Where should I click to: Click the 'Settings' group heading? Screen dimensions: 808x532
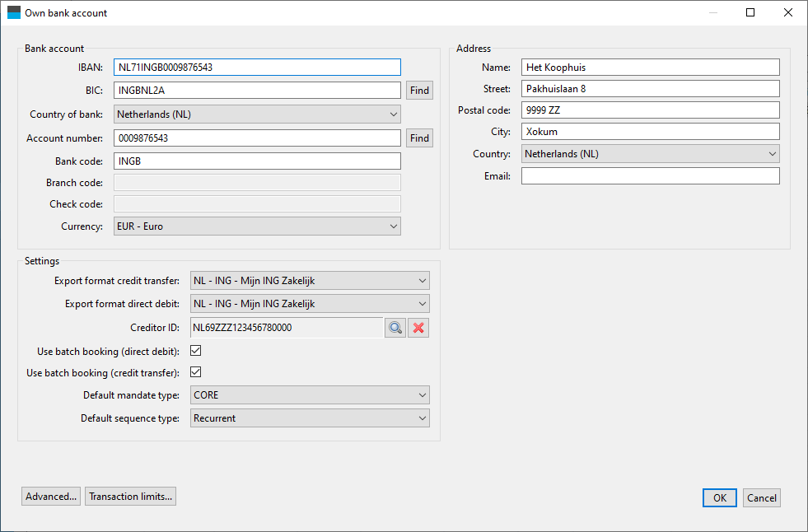click(42, 261)
